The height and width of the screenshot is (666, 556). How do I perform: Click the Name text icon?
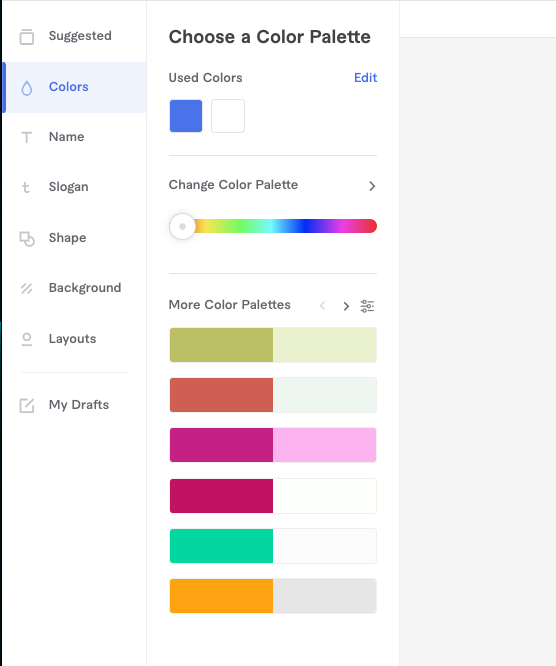[27, 137]
